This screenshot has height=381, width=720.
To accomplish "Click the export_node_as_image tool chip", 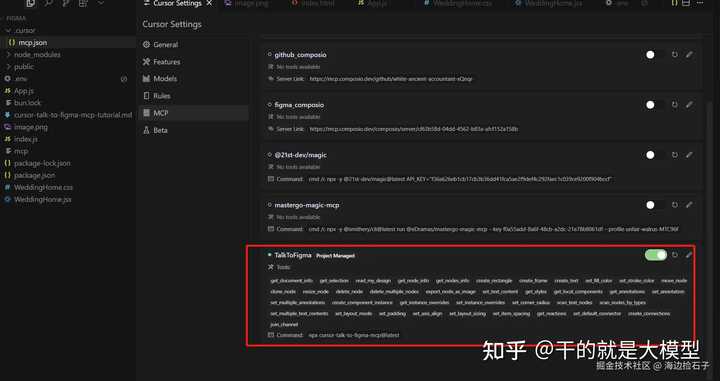I will pos(450,291).
